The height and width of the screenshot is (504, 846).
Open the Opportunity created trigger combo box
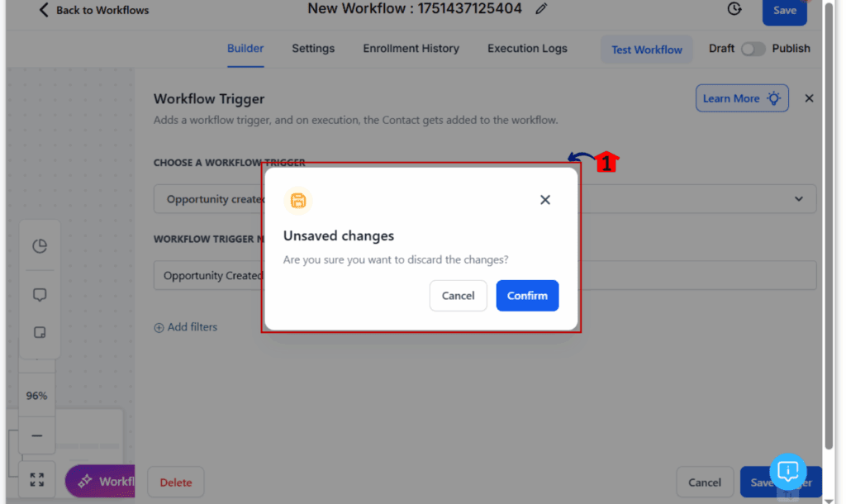[x=484, y=199]
